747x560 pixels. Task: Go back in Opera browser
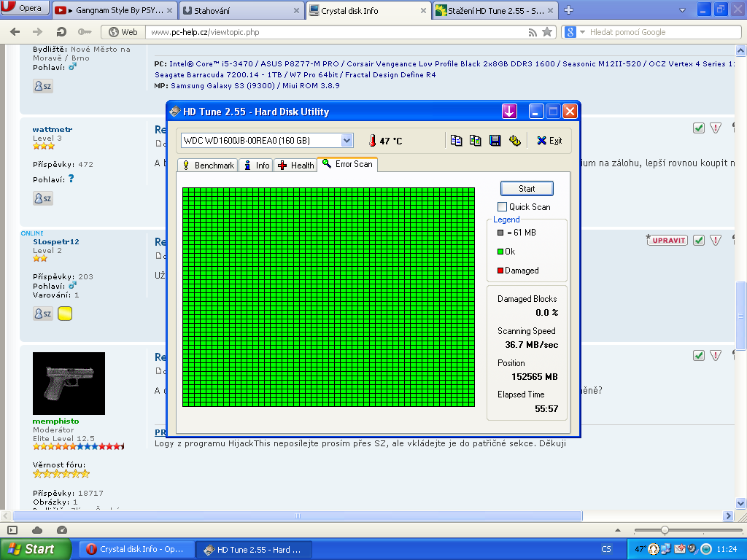point(15,32)
